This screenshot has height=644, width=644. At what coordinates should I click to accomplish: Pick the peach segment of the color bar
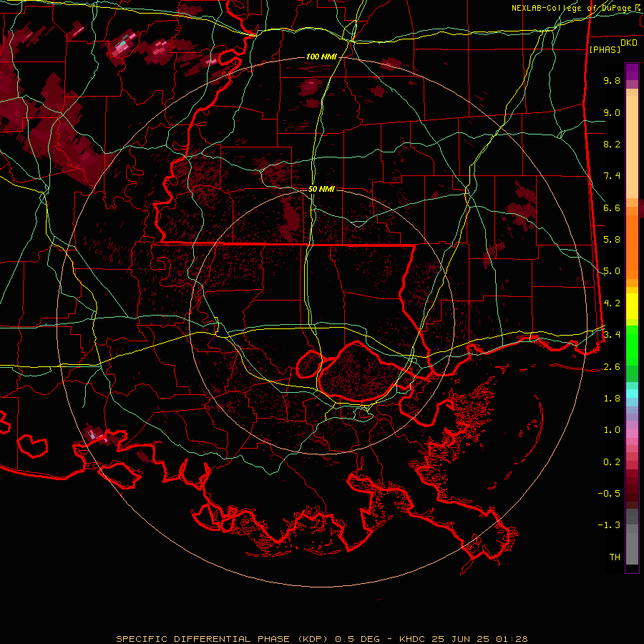click(x=632, y=146)
